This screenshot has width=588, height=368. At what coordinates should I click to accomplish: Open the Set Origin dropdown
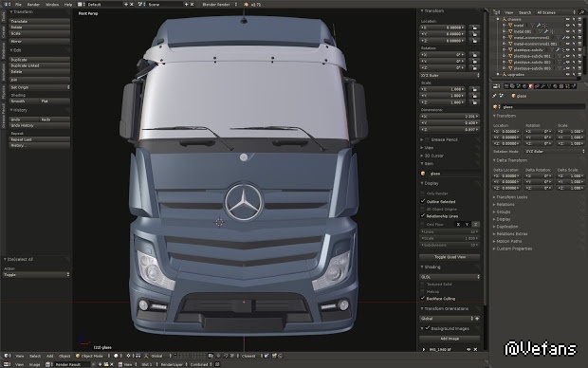click(40, 87)
